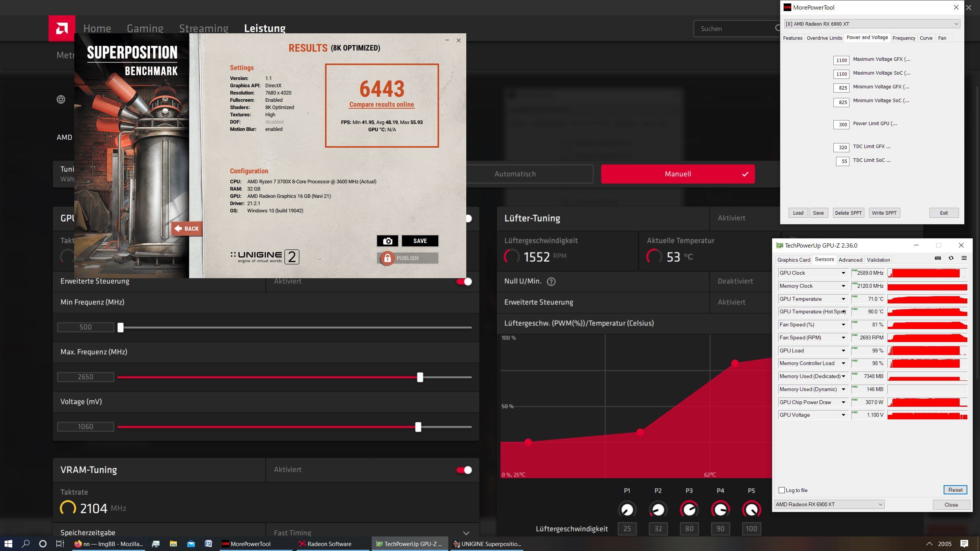Image resolution: width=980 pixels, height=551 pixels.
Task: Take a GPU-Z screenshot with the camera icon
Action: click(938, 258)
